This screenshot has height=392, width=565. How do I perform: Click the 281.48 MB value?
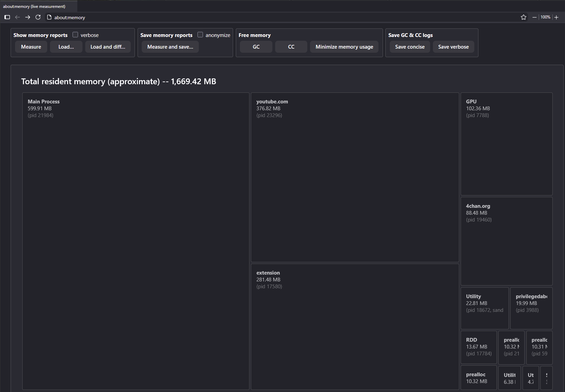point(268,280)
